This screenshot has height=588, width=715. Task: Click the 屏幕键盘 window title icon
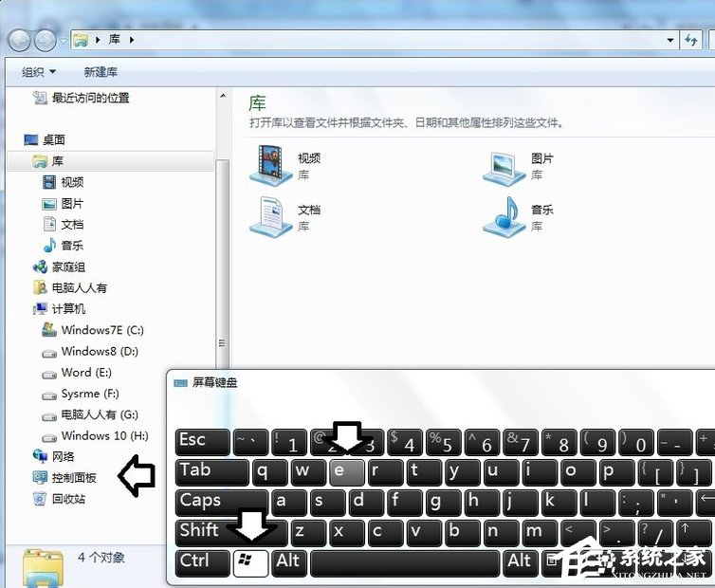click(180, 383)
